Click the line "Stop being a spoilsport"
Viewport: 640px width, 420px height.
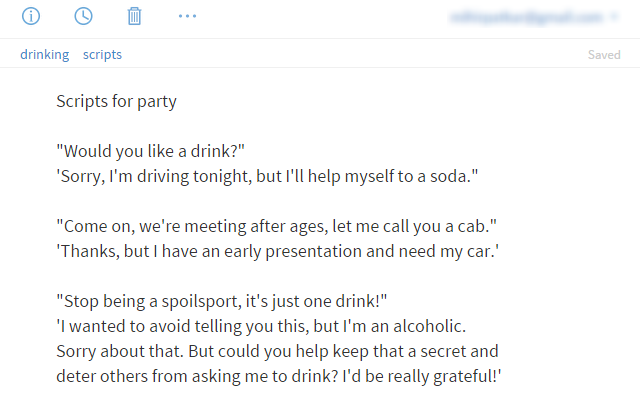point(222,301)
